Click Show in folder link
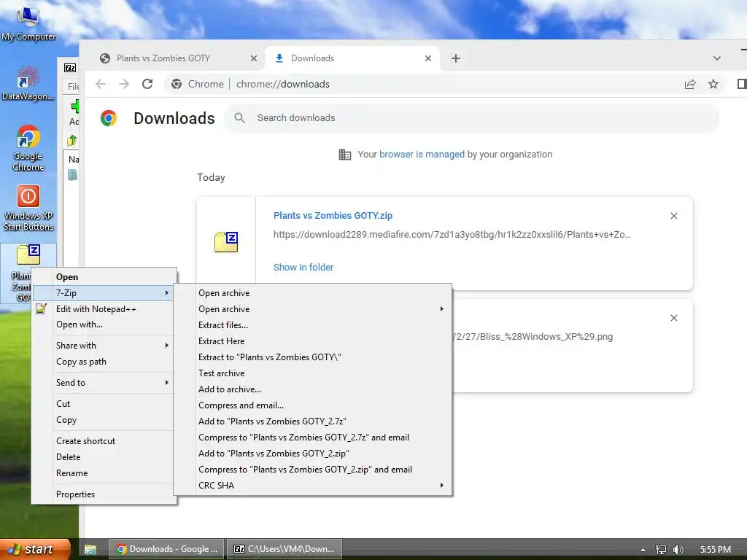This screenshot has width=747, height=560. 303,267
